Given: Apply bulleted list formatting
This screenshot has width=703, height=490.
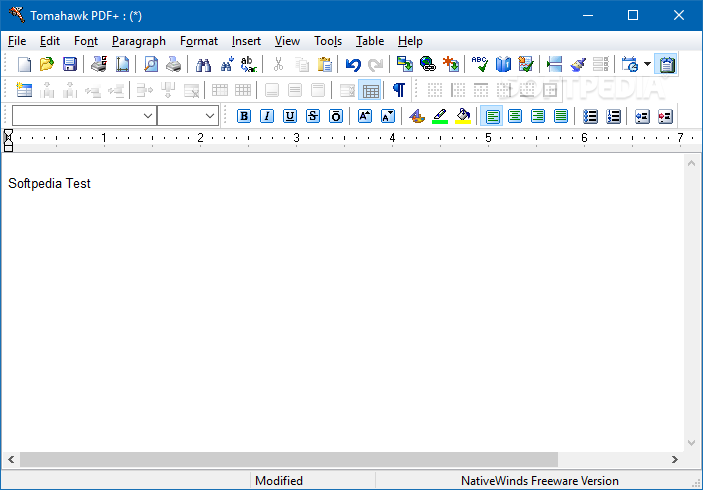Looking at the screenshot, I should click(x=590, y=116).
